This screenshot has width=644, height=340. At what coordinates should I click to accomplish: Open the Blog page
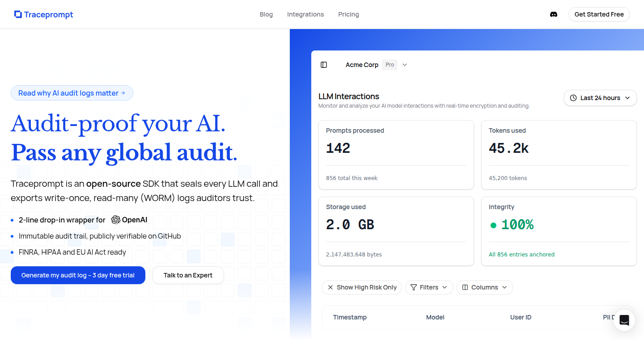click(x=266, y=14)
